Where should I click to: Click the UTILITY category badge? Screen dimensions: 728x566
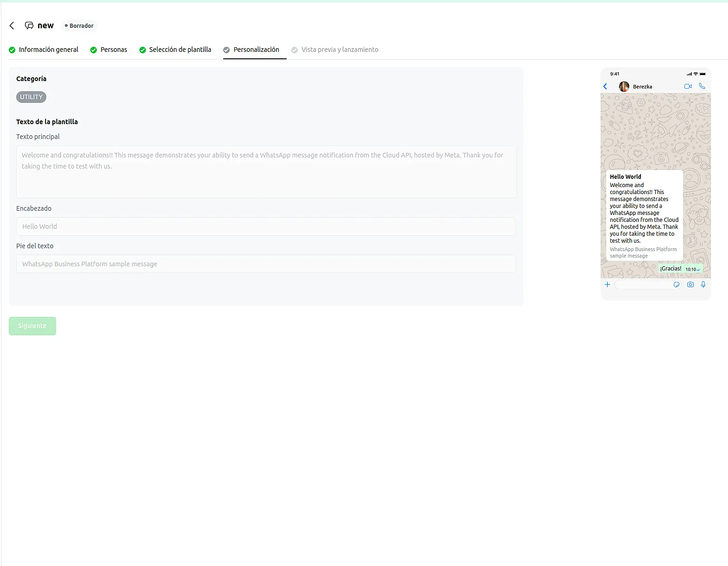(31, 97)
